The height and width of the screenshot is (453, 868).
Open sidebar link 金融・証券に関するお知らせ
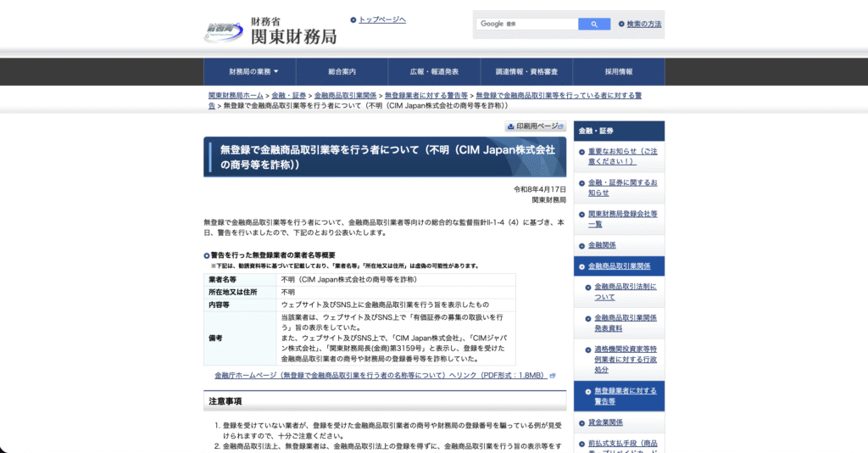click(x=623, y=187)
